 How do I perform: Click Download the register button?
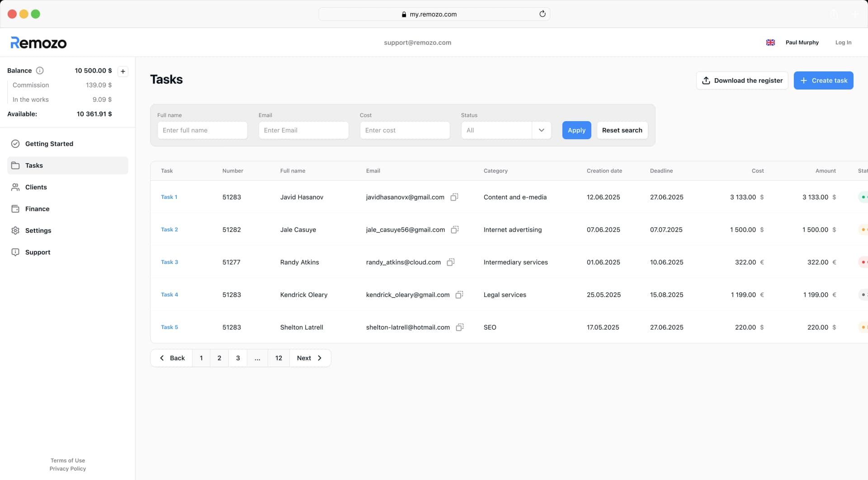(x=742, y=80)
